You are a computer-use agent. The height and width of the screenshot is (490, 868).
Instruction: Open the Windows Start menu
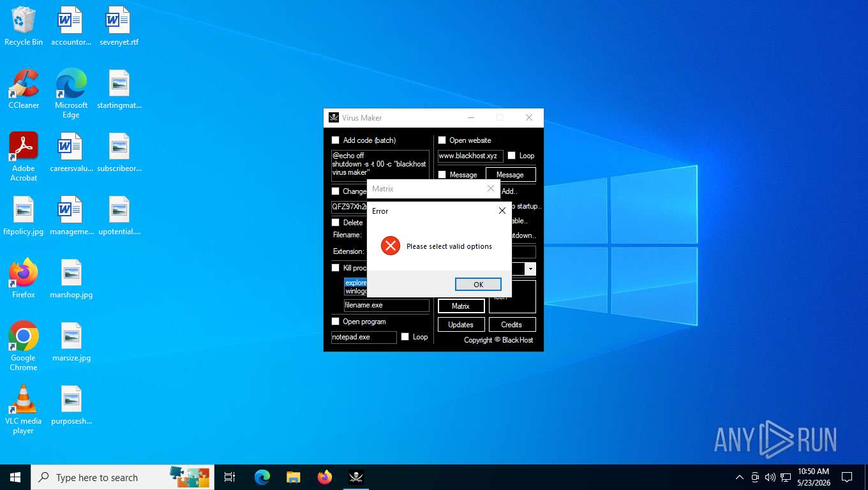[x=15, y=477]
